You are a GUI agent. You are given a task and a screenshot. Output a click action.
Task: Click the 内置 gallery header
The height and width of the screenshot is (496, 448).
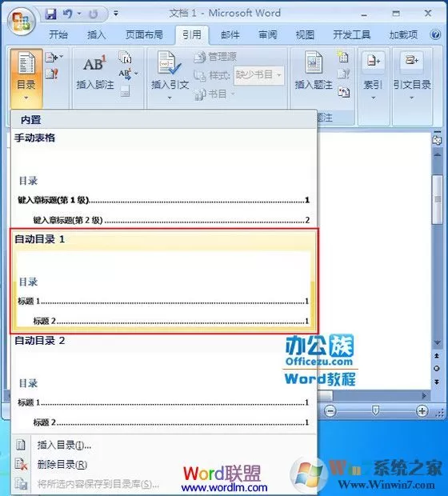coord(164,119)
